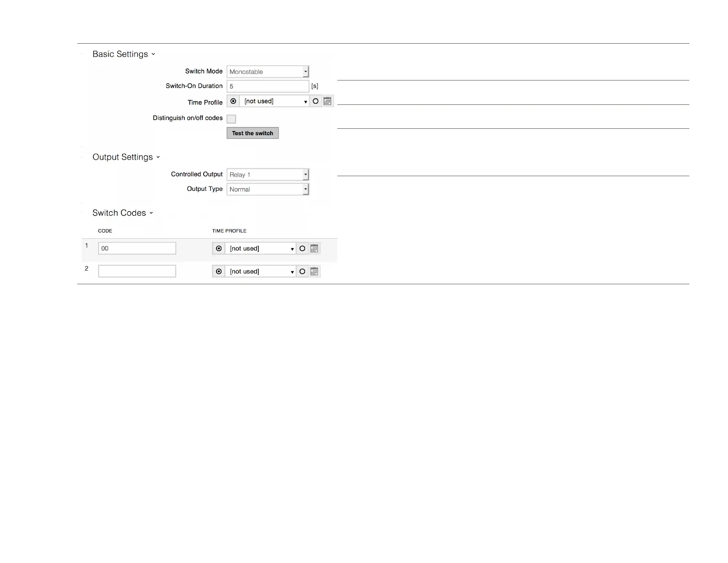Click code field containing 00

pyautogui.click(x=137, y=248)
